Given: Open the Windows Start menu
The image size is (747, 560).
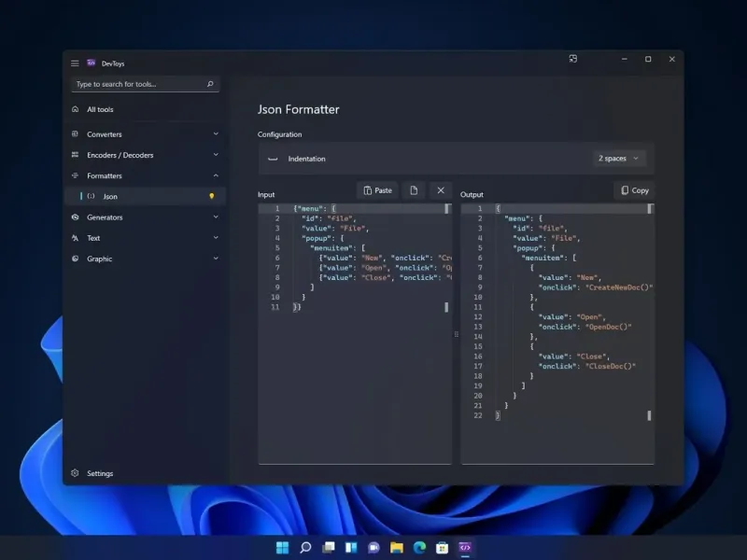Looking at the screenshot, I should coord(283,548).
